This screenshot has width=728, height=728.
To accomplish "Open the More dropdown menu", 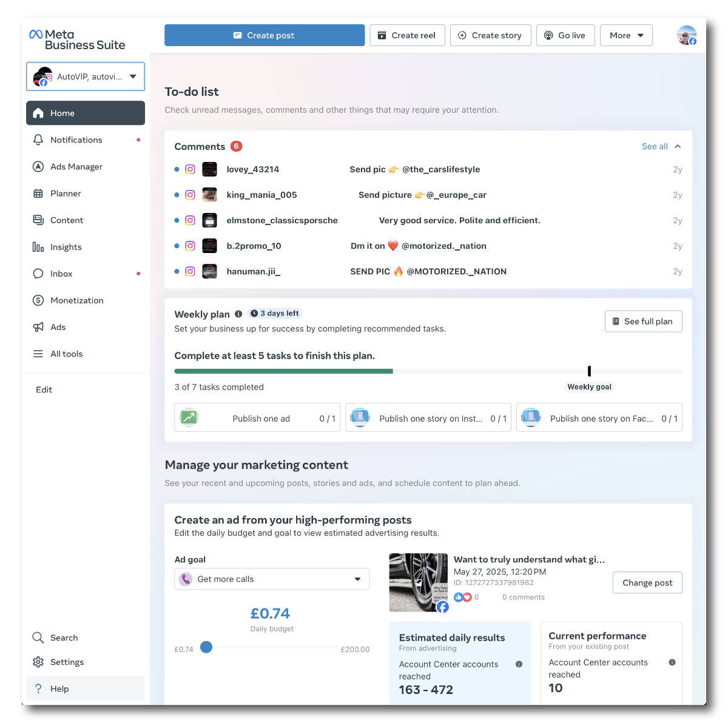I will tap(626, 35).
